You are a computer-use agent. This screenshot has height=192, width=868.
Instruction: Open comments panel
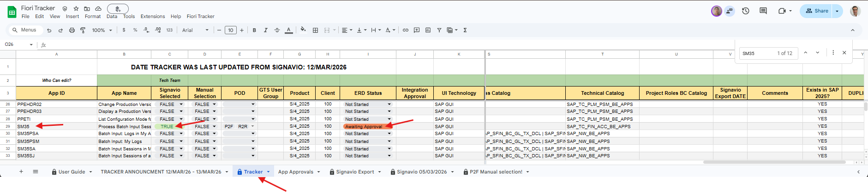(x=763, y=11)
